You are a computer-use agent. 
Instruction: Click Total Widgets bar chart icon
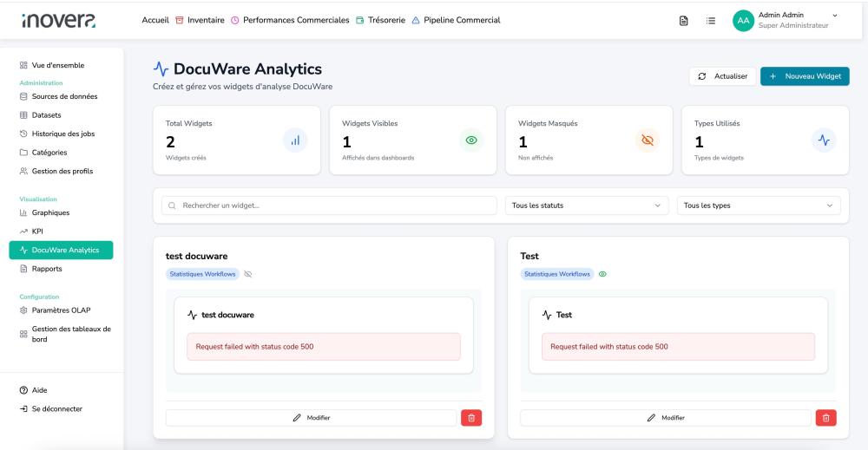tap(295, 140)
